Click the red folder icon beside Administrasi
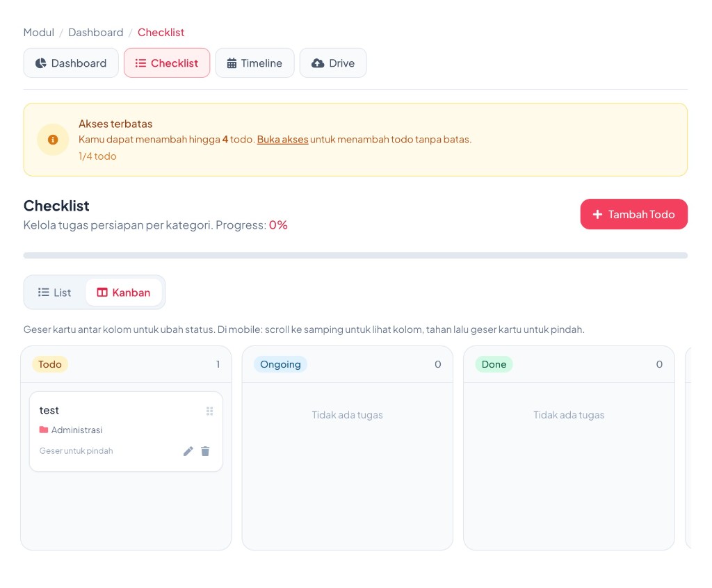Image resolution: width=712 pixels, height=588 pixels. tap(44, 430)
